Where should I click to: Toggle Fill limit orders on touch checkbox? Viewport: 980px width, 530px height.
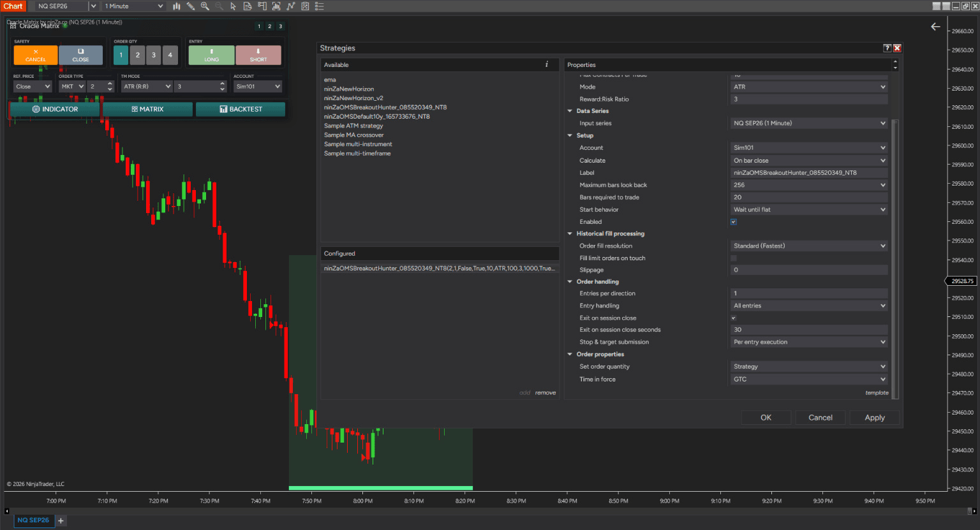(x=734, y=258)
